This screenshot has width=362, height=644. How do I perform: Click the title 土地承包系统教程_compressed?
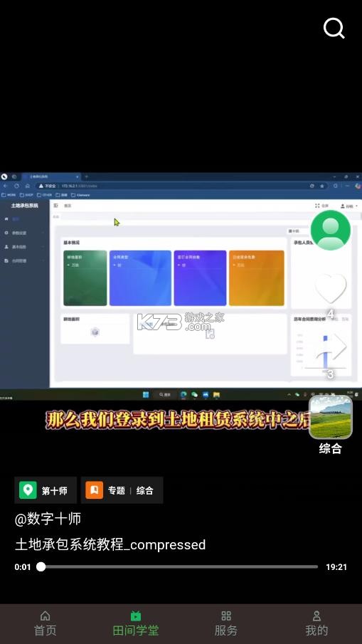coord(110,544)
